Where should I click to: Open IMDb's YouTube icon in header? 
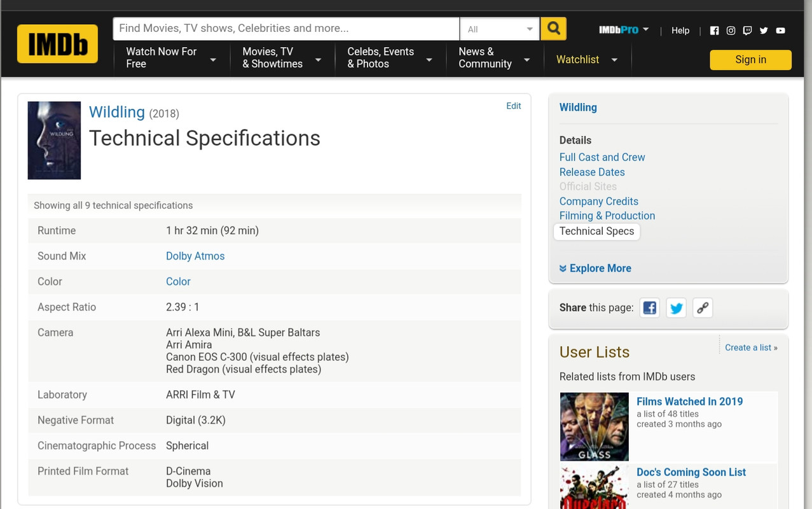click(x=780, y=31)
